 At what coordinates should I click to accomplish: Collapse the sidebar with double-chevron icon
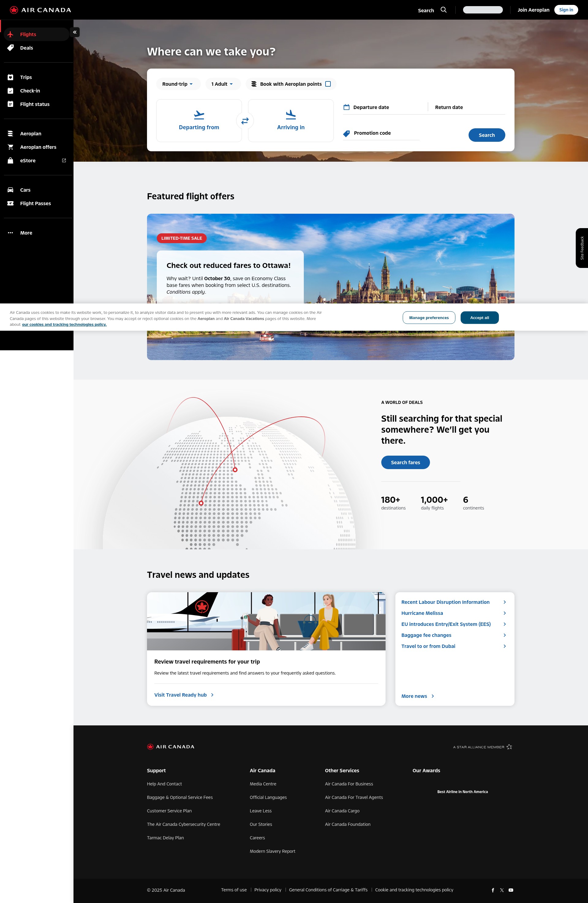click(75, 32)
